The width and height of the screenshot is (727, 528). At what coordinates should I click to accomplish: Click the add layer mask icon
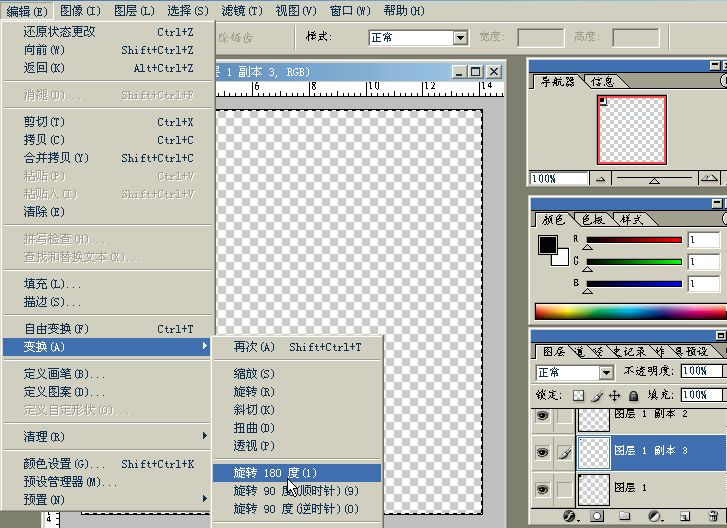click(x=596, y=517)
